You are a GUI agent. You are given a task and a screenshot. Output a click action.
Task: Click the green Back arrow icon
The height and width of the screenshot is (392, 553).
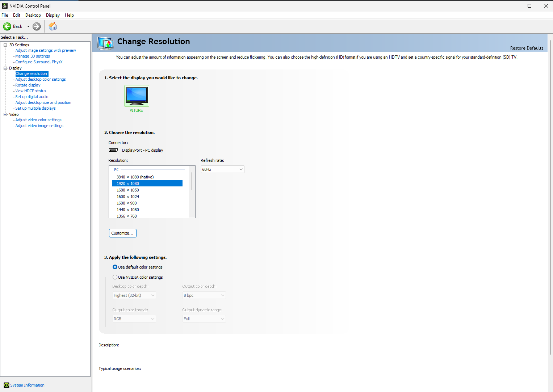(x=7, y=26)
